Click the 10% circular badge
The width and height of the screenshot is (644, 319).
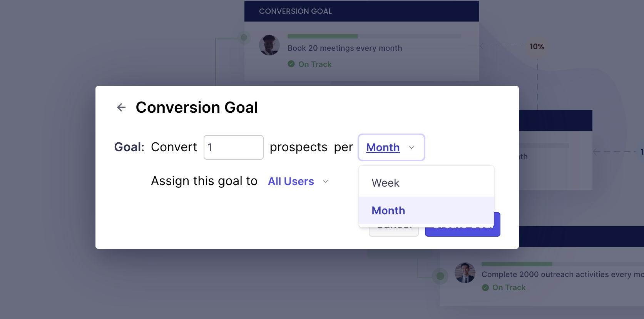[x=537, y=47]
